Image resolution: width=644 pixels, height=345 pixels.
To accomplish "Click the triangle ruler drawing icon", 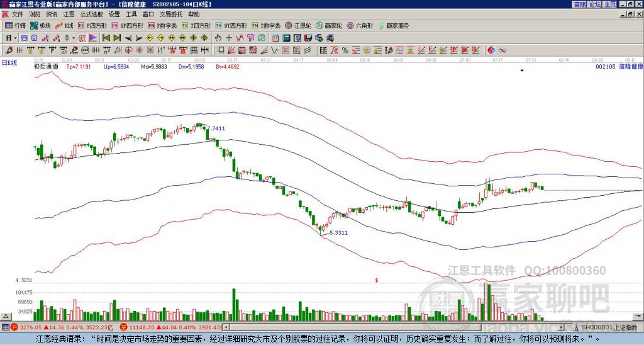I will tap(118, 50).
